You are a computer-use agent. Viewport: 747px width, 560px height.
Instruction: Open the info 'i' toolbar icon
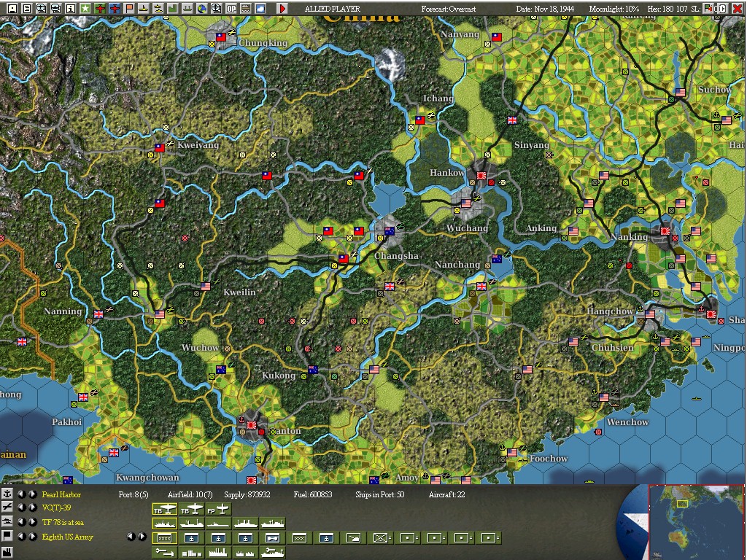click(71, 9)
